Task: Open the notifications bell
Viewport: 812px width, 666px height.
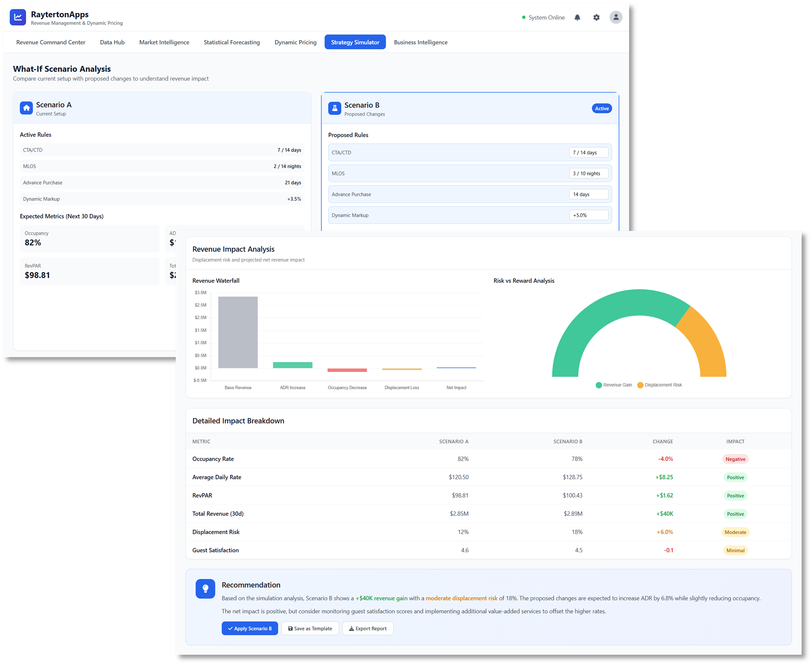Action: (577, 17)
